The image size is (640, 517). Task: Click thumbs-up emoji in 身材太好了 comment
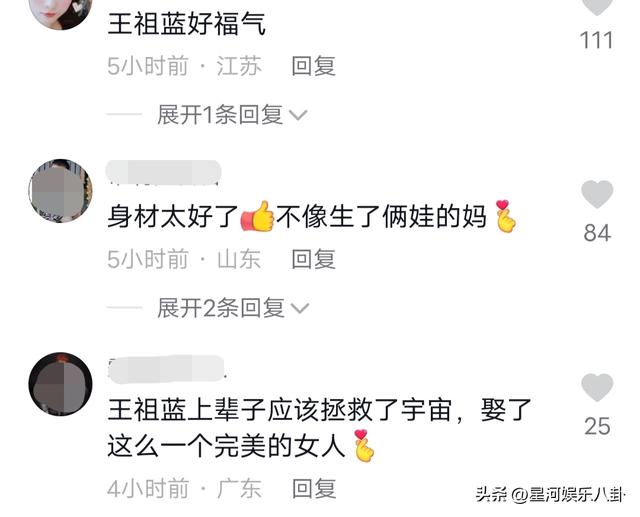[x=257, y=216]
